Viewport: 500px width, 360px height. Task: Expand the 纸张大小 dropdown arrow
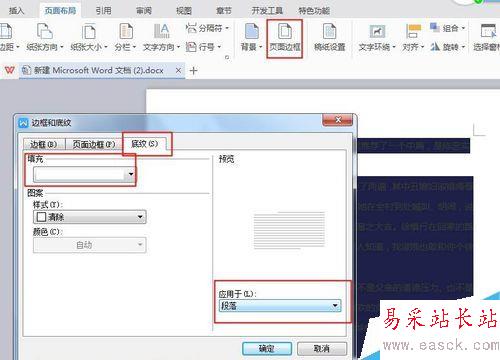point(106,47)
